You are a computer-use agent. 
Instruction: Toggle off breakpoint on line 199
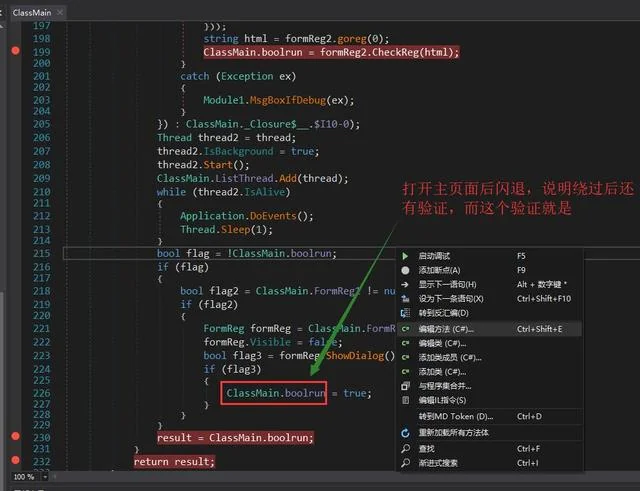16,51
